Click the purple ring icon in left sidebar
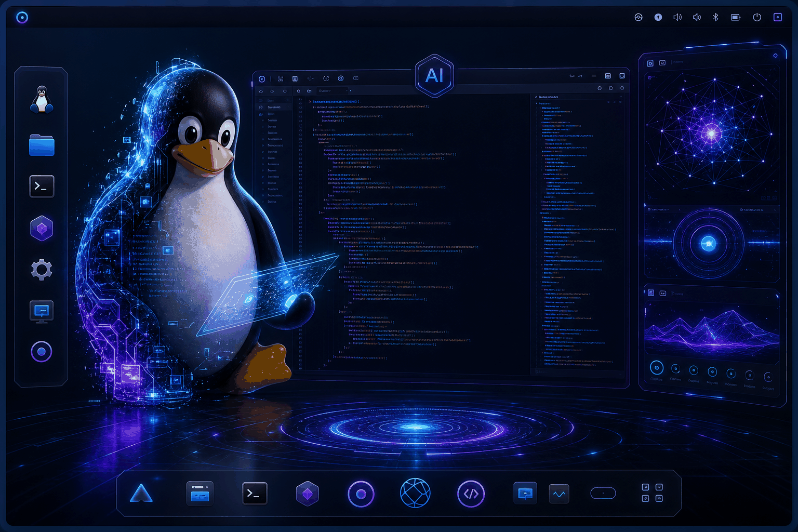The image size is (798, 532). tap(42, 352)
